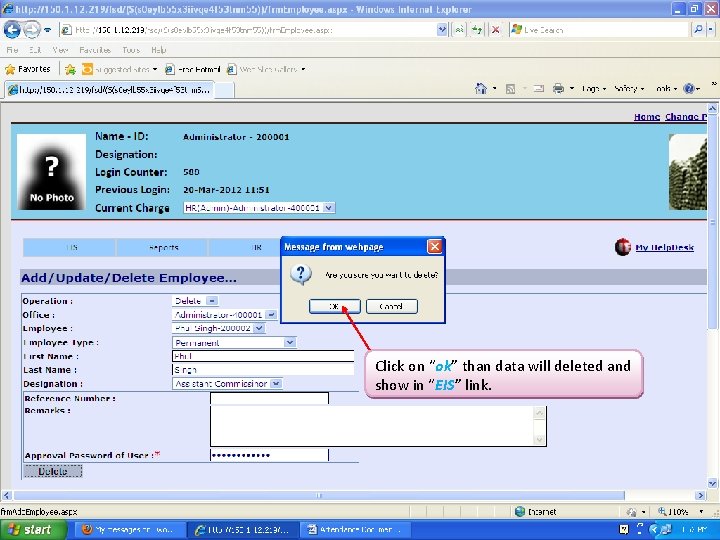Expand the address bar history dropdown
The height and width of the screenshot is (540, 720).
[x=442, y=30]
